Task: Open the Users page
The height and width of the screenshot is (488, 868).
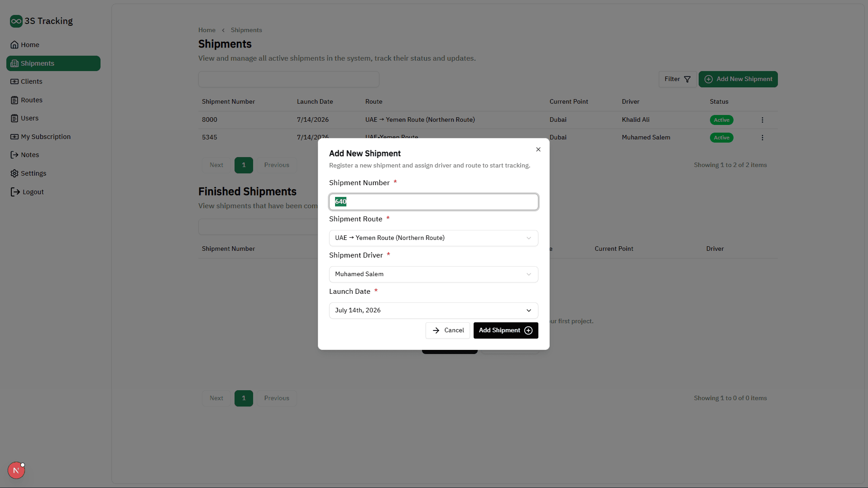Action: coord(53,118)
